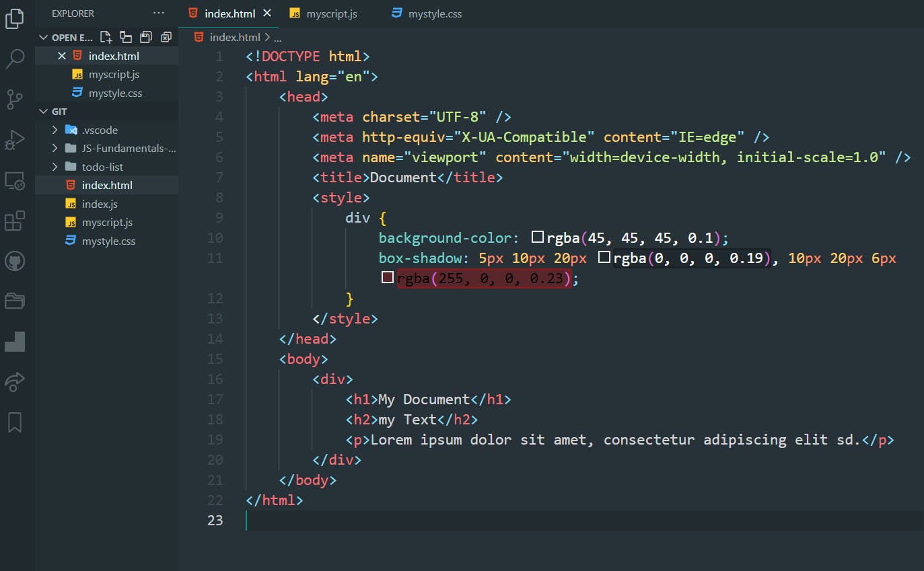
Task: Click the stair-step shaped activity bar icon
Action: 15,342
